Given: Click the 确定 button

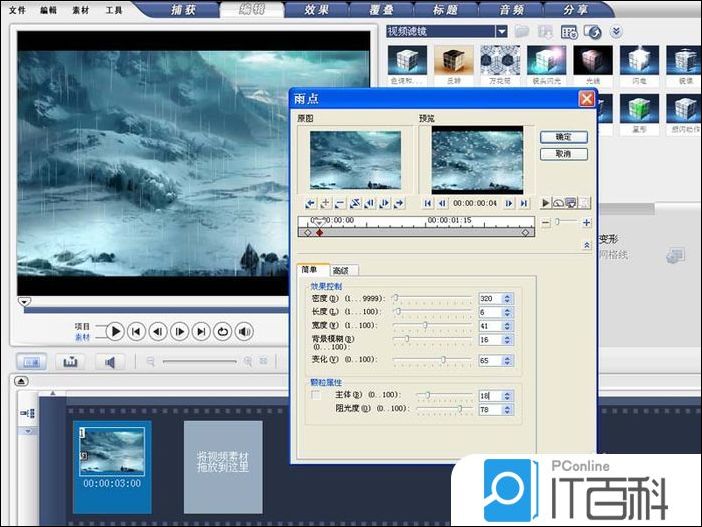Looking at the screenshot, I should (563, 137).
